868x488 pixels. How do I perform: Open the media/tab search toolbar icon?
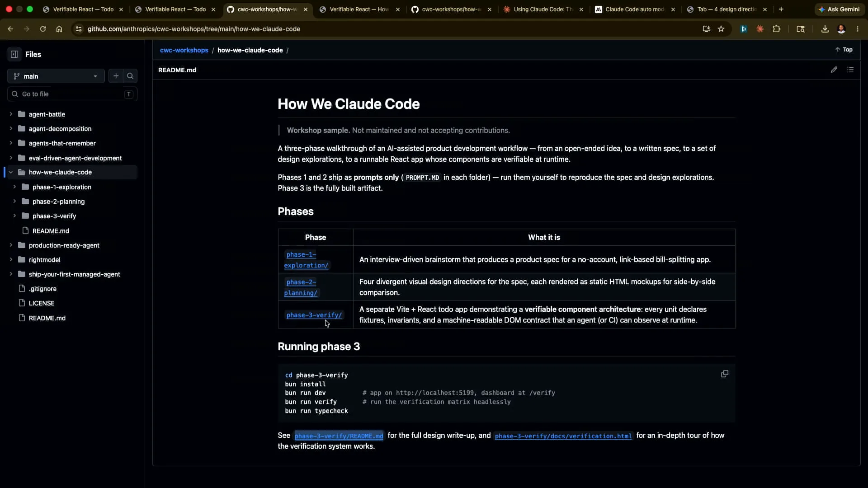(800, 29)
